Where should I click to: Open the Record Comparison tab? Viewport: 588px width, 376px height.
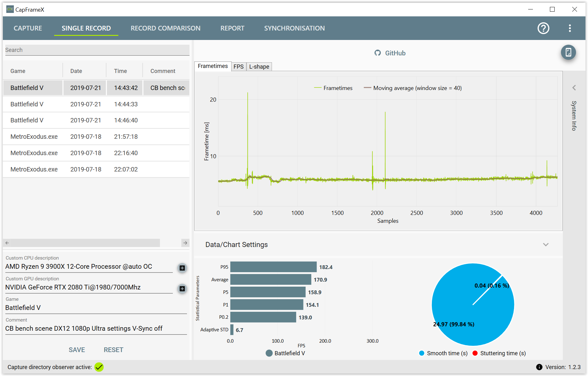[x=166, y=28]
